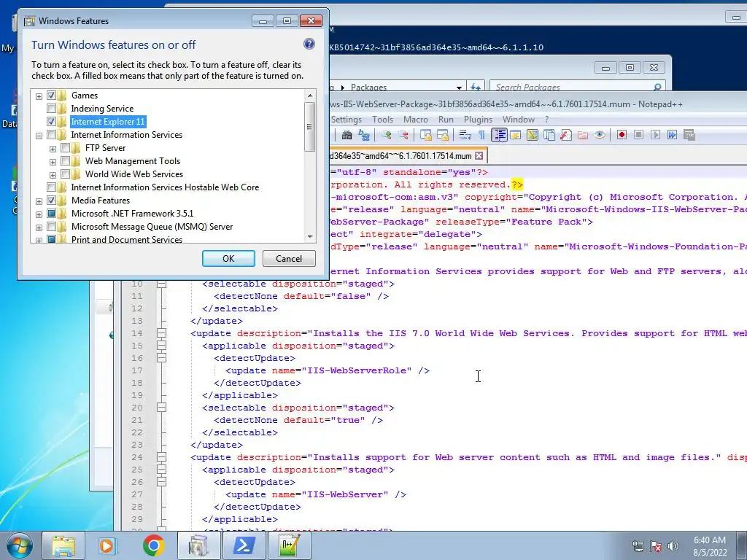Image resolution: width=747 pixels, height=560 pixels.
Task: Expand the Games tree node
Action: 39,96
